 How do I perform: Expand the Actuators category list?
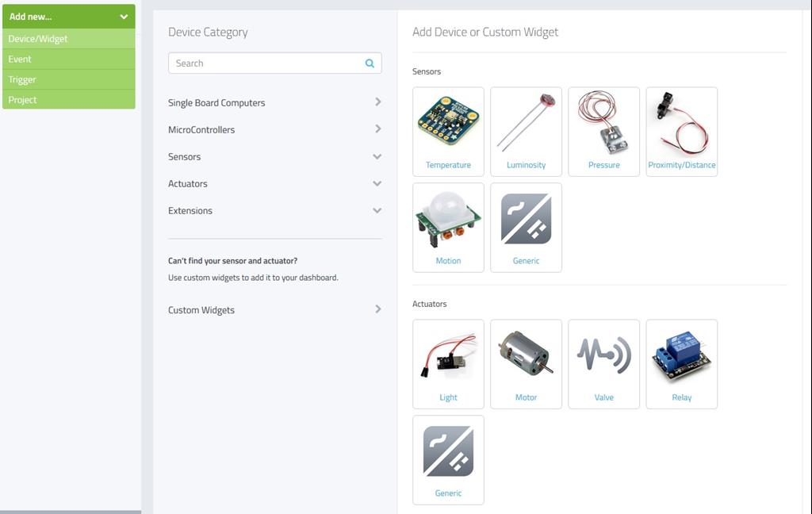coord(274,183)
